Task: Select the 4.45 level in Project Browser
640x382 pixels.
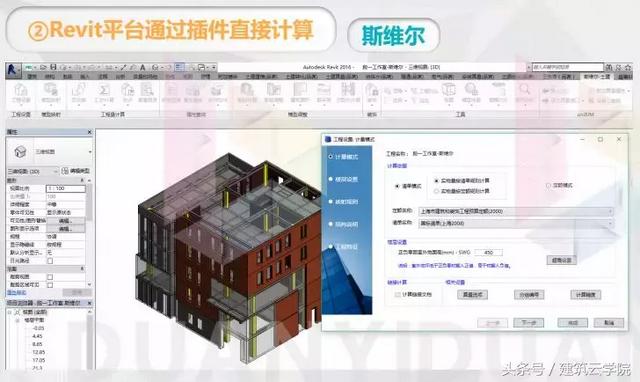Action: (x=37, y=336)
